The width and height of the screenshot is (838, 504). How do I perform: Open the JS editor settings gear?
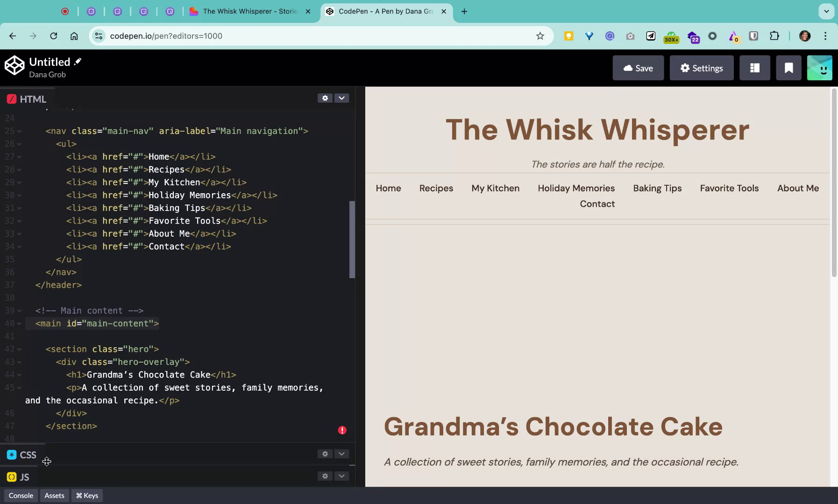pos(325,476)
